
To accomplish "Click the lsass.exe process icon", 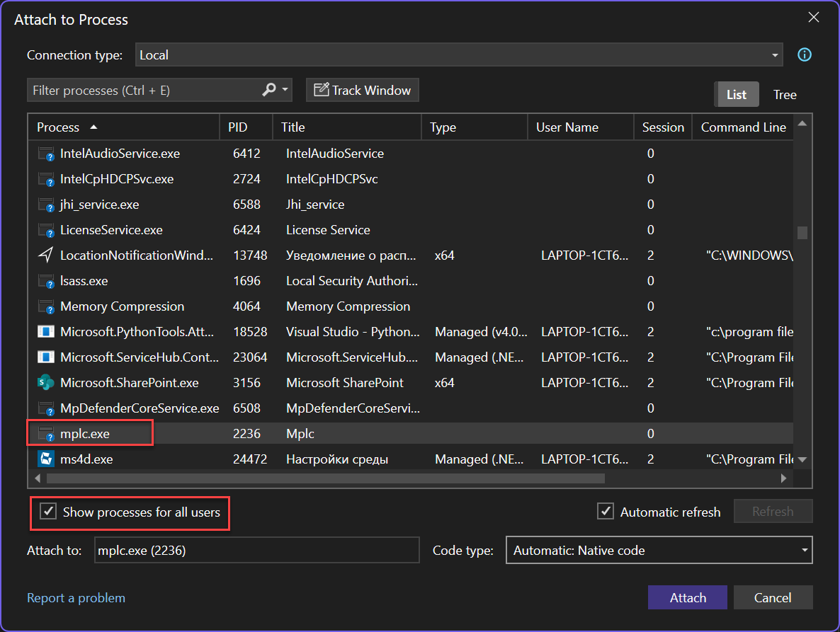I will pyautogui.click(x=46, y=281).
